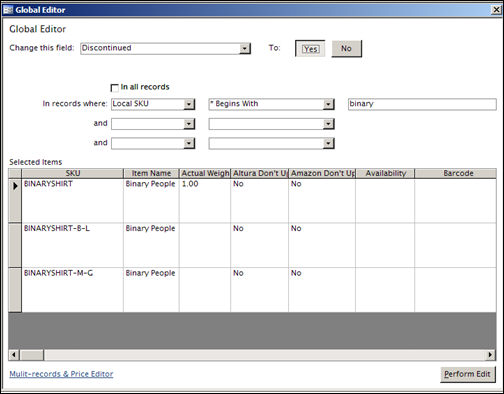Image resolution: width=504 pixels, height=394 pixels.
Task: Click the Perform Edit button
Action: click(467, 374)
